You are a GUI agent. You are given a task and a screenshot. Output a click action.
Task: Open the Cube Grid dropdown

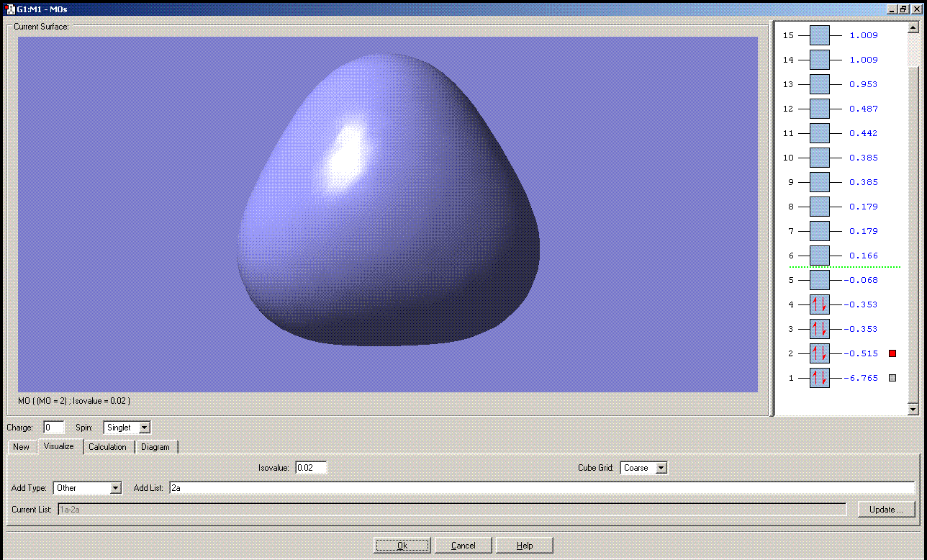[661, 468]
